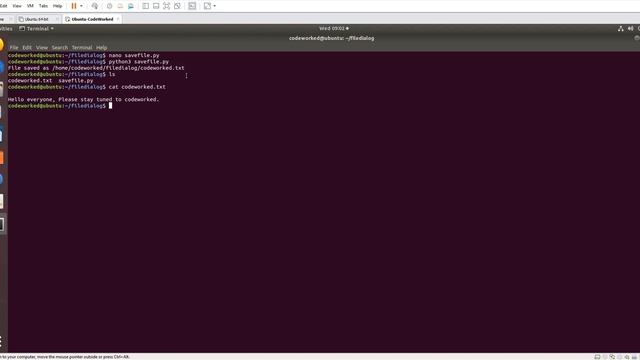Click the 'cat codeworked.txt' command text
The height and width of the screenshot is (360, 640).
pyautogui.click(x=137, y=87)
